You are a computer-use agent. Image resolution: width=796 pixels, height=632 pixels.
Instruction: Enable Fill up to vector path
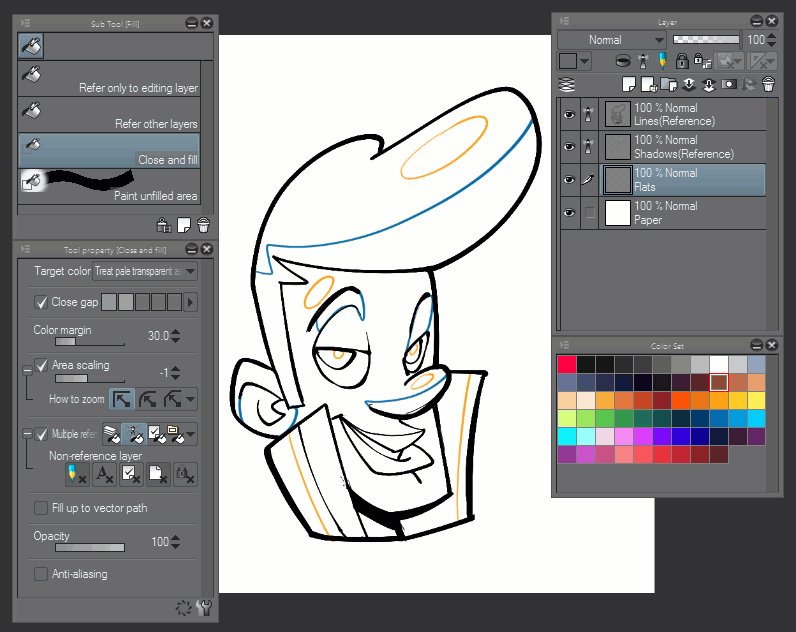pos(41,508)
